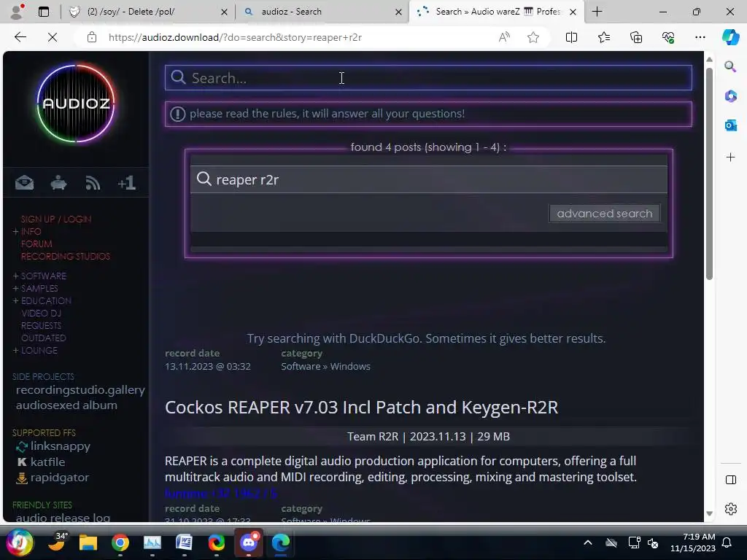Open Outlook in Edge sidebar
The height and width of the screenshot is (560, 747).
pos(730,125)
